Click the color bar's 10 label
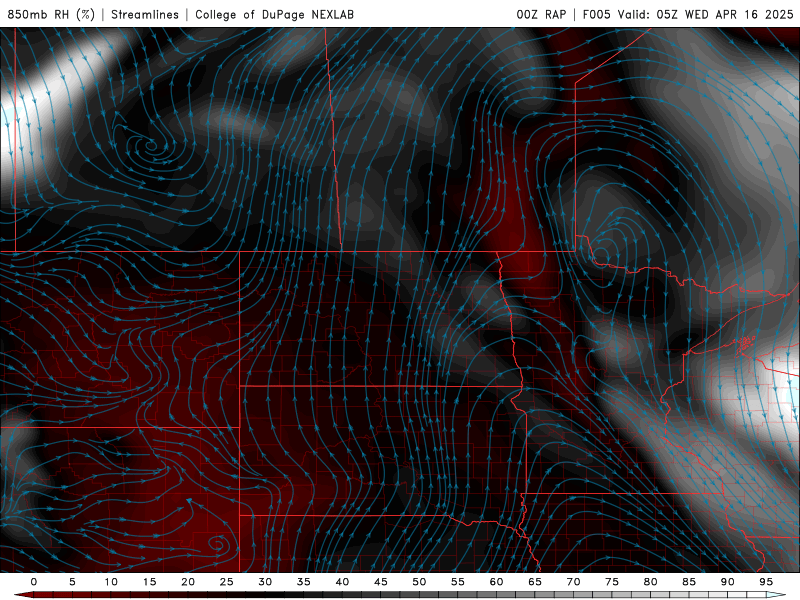Screen dimensions: 800x600 111,582
